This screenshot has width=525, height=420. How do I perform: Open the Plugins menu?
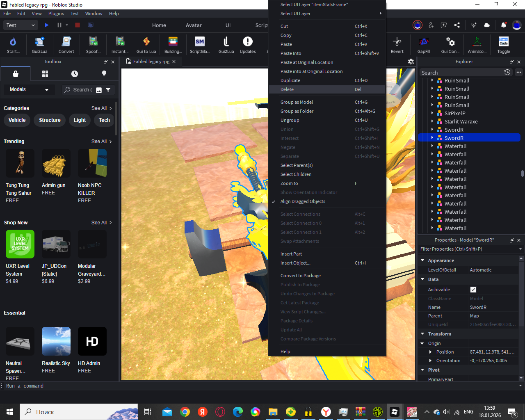56,14
